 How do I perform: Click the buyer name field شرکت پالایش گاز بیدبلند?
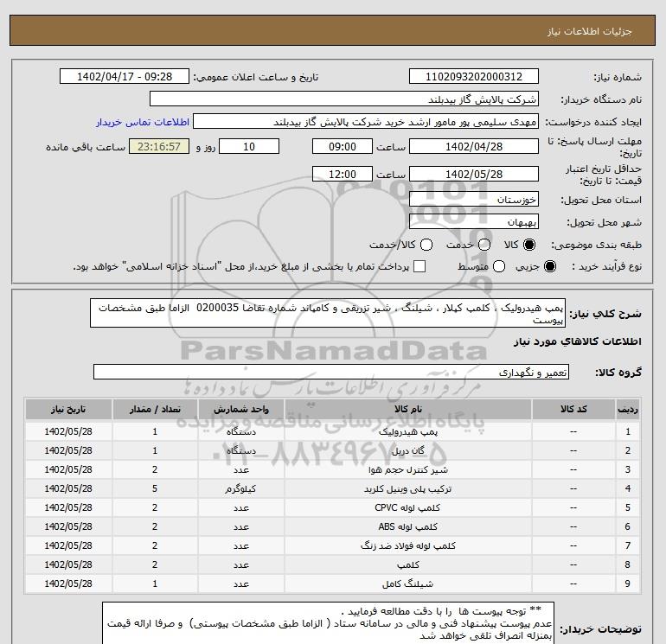pyautogui.click(x=344, y=99)
